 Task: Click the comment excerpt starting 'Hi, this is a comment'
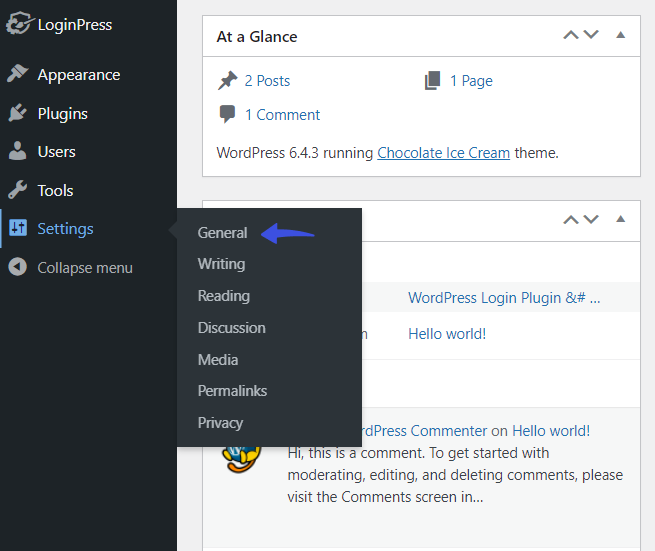tap(455, 475)
